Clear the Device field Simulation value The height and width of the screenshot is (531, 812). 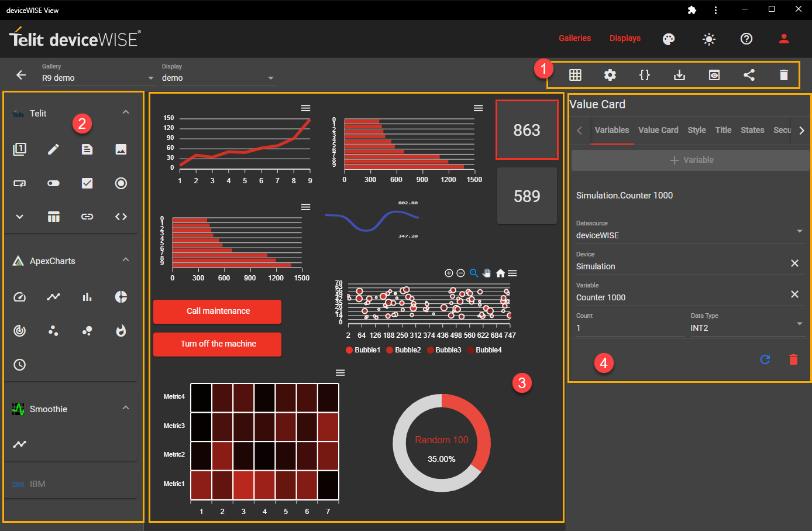[794, 263]
